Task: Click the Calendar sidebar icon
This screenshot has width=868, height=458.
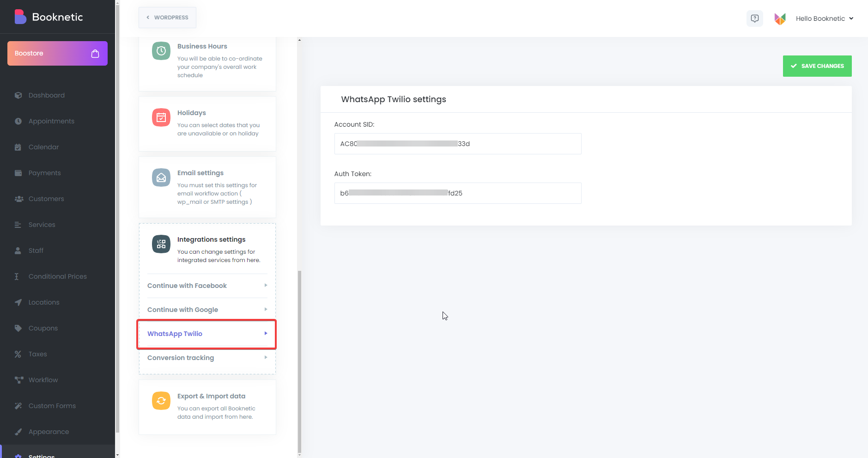Action: tap(18, 147)
